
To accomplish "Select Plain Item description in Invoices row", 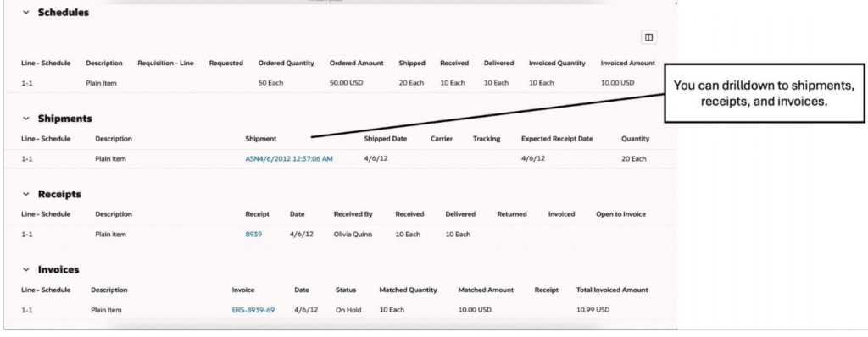I will pyautogui.click(x=106, y=310).
